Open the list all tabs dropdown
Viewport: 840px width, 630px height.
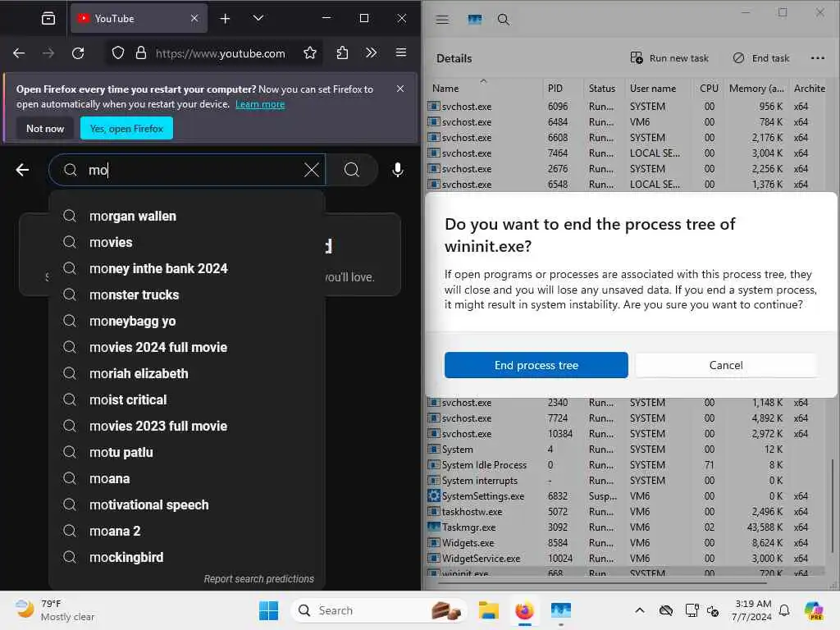click(258, 19)
